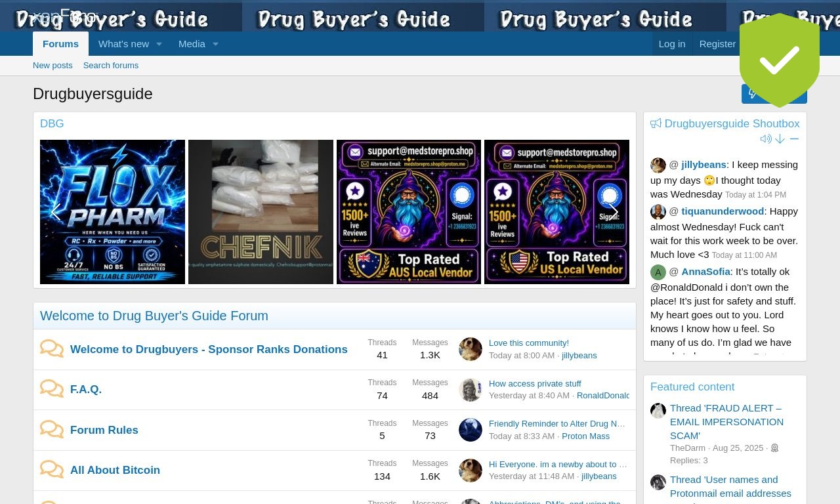Image resolution: width=840 pixels, height=504 pixels.
Task: Open Welcome to Drugbuyers - Sponsor Ranks Donations
Action: tap(209, 350)
